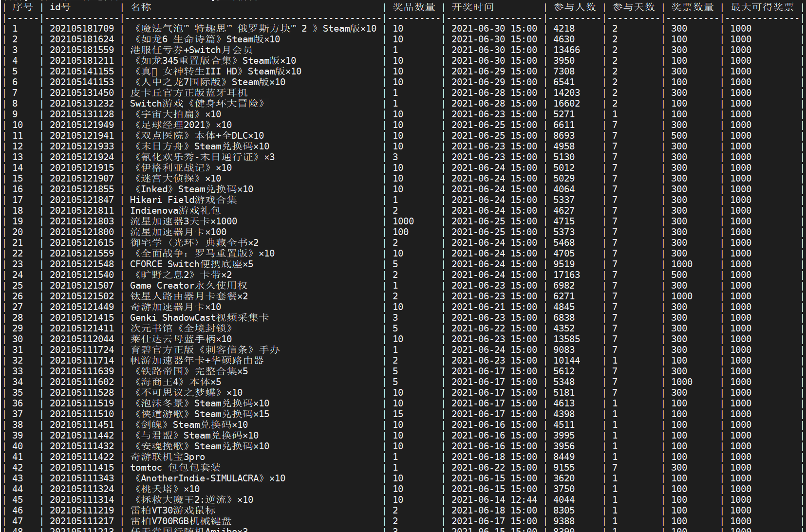Click the 名称 column header
Viewport: 806px width, 532px height.
tap(141, 7)
